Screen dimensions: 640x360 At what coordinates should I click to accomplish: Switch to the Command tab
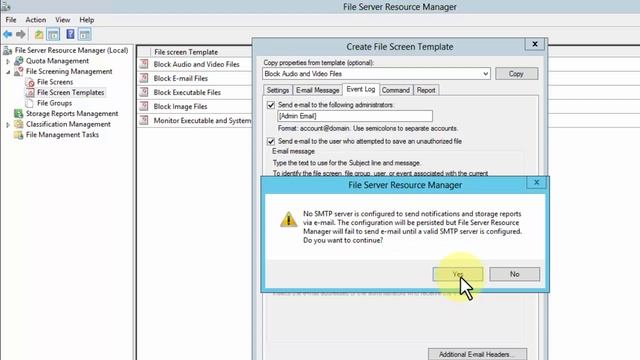(396, 90)
